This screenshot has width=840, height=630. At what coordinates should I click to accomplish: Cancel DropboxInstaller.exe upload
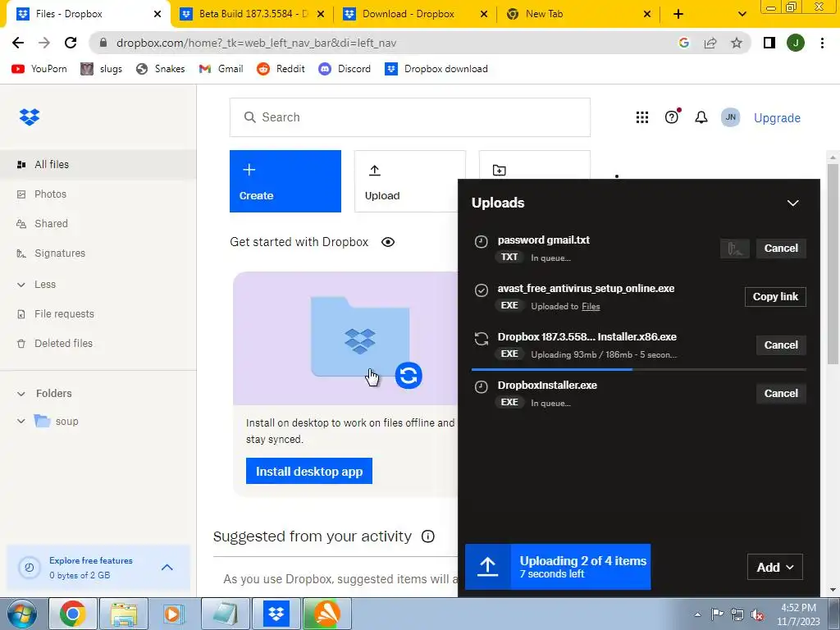tap(781, 393)
